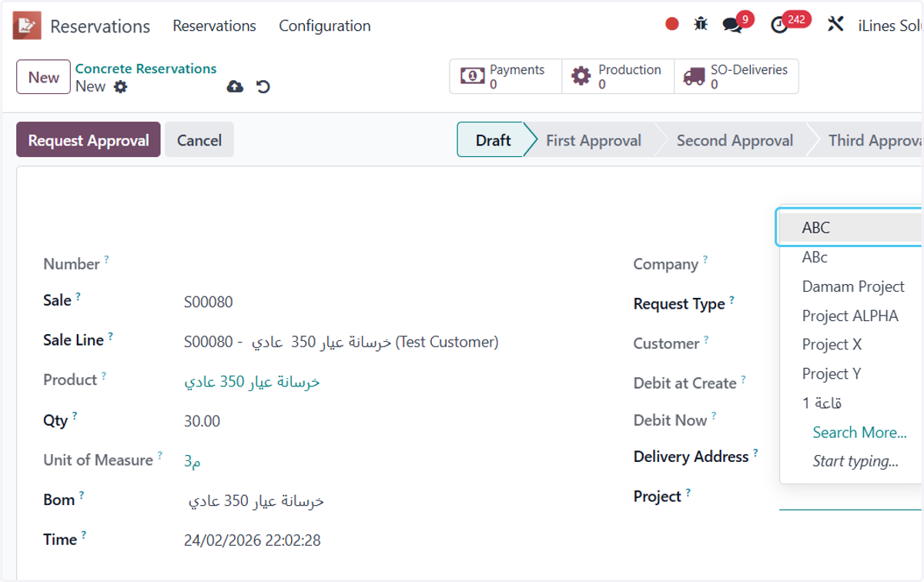The height and width of the screenshot is (582, 924).
Task: Click the help tooltip mark next to Number
Action: (x=106, y=259)
